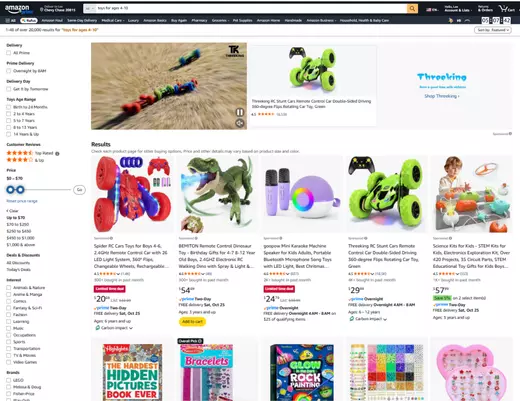This screenshot has width=520, height=401.
Task: Click the US flag language icon
Action: click(432, 10)
